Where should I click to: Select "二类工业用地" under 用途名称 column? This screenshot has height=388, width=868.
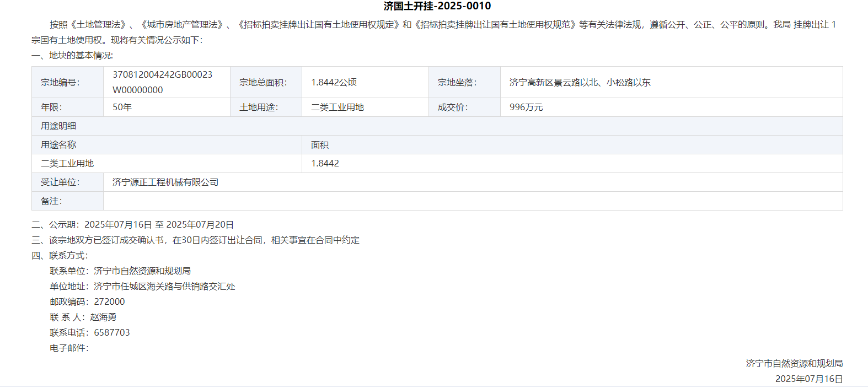click(67, 164)
